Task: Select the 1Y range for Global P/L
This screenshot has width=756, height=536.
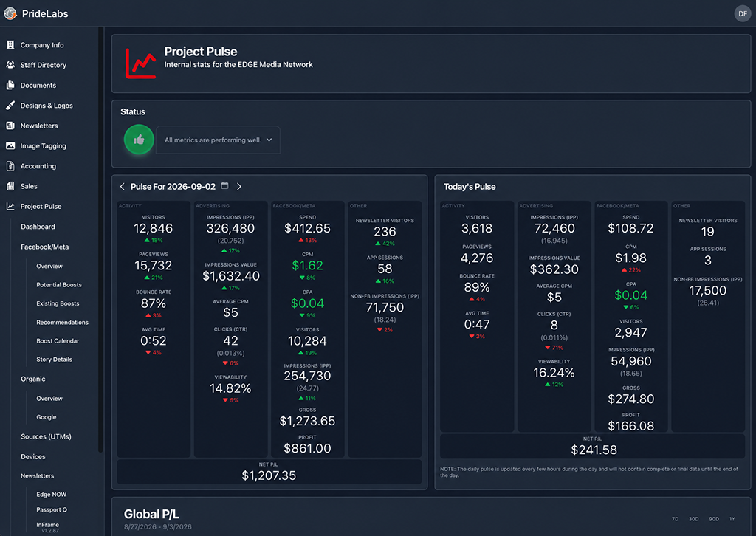Action: (x=732, y=519)
